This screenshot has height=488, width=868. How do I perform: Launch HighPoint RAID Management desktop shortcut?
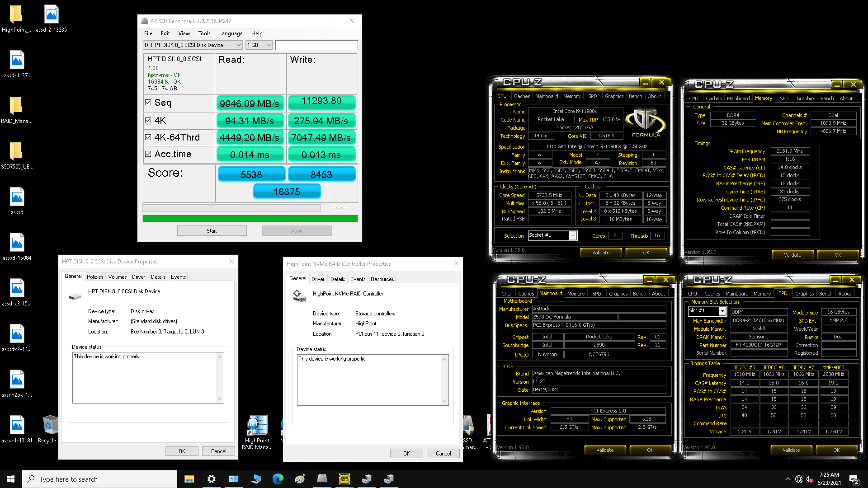(x=257, y=432)
